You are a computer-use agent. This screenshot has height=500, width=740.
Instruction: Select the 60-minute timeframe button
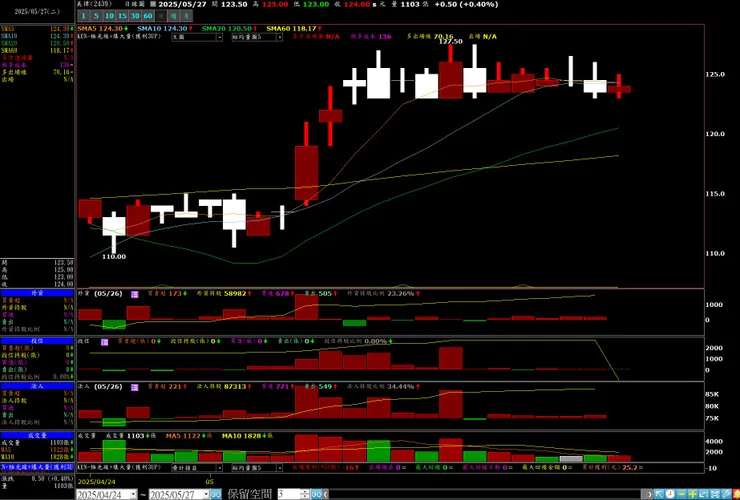pos(148,16)
